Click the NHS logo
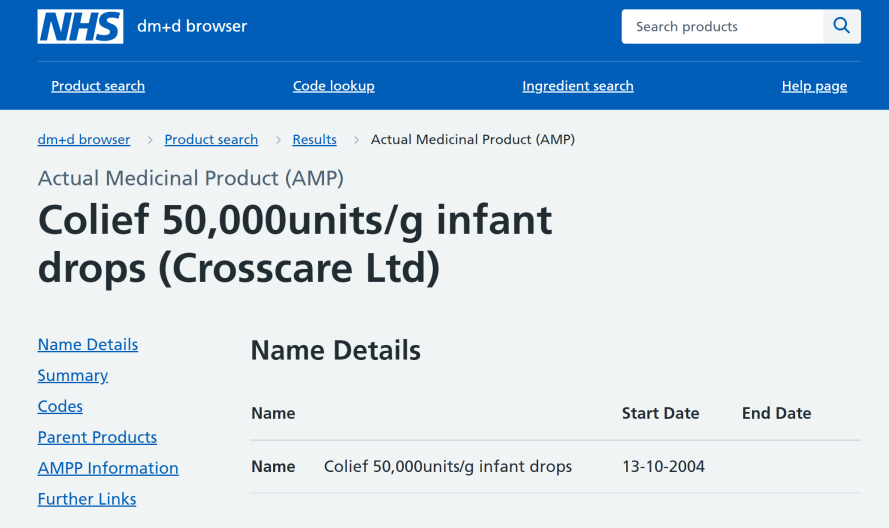 point(80,27)
